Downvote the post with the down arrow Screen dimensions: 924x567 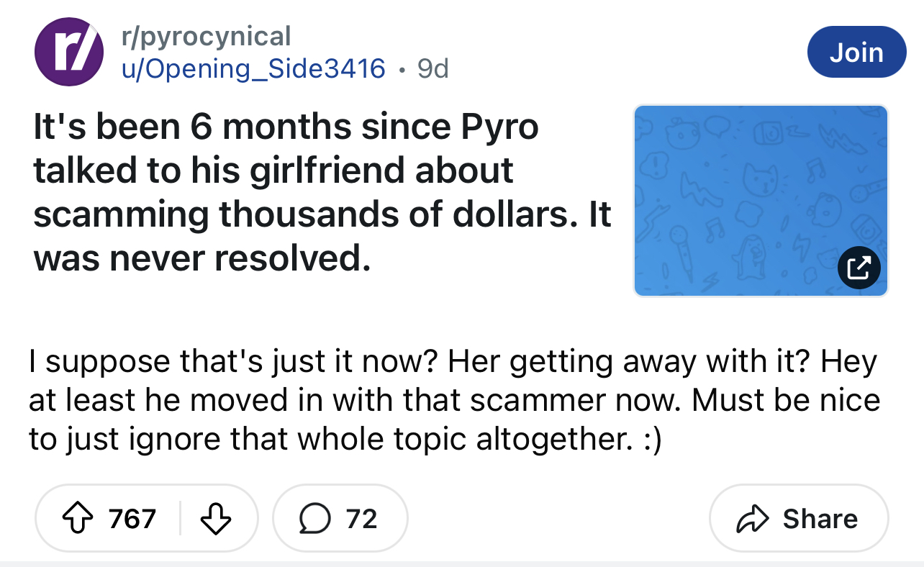(x=216, y=518)
